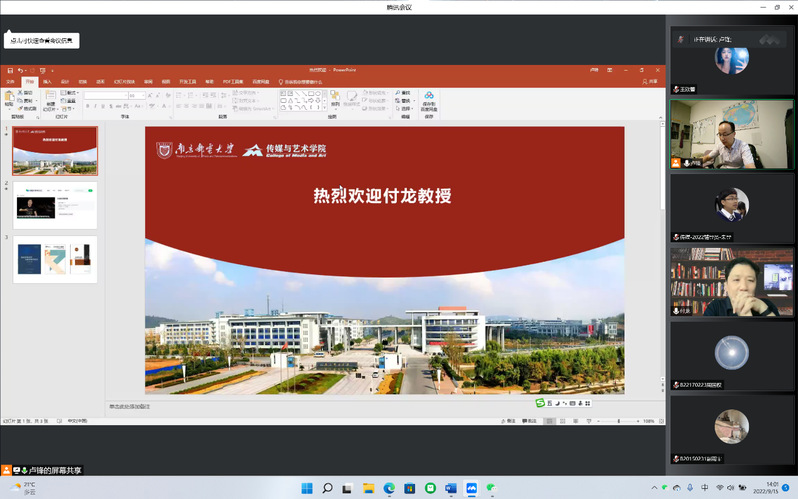The image size is (798, 499).
Task: Select the second slide thumbnail
Action: point(55,204)
